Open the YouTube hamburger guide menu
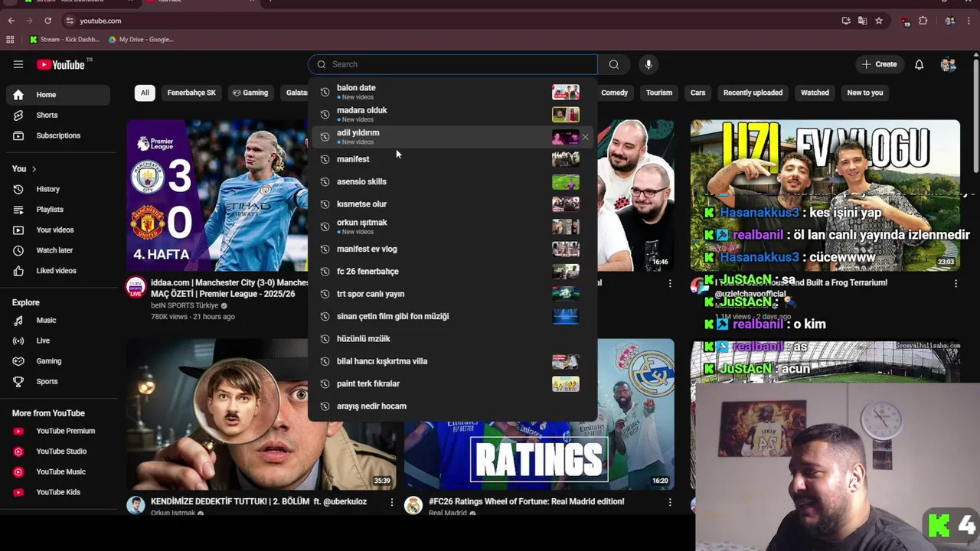Viewport: 980px width, 551px height. click(x=18, y=64)
